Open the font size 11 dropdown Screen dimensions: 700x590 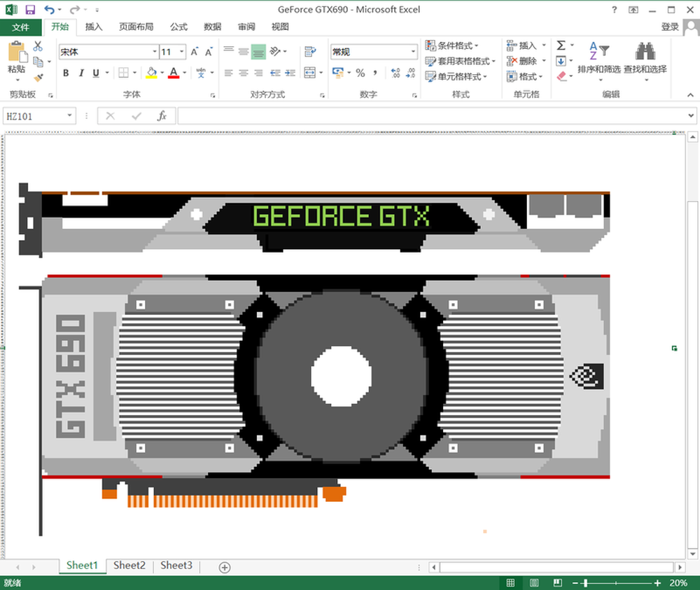tap(182, 52)
